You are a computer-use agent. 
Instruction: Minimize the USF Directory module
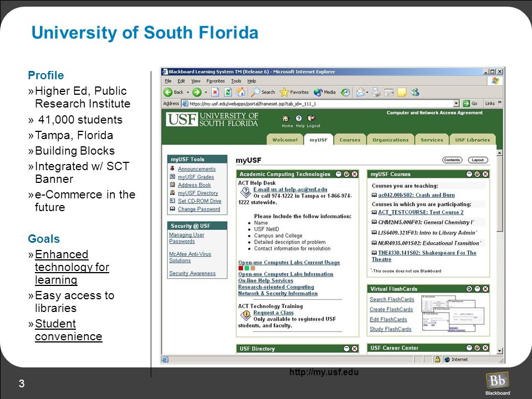(346, 349)
